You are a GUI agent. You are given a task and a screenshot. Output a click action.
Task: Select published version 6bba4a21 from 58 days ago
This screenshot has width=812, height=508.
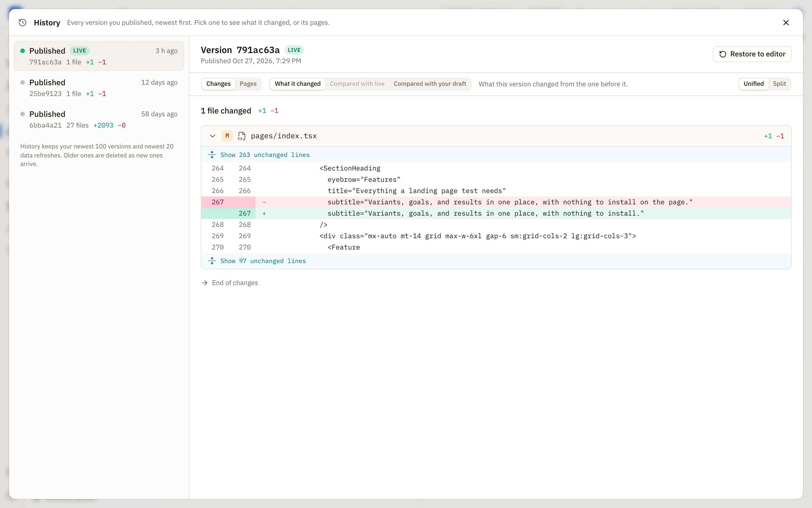(99, 119)
